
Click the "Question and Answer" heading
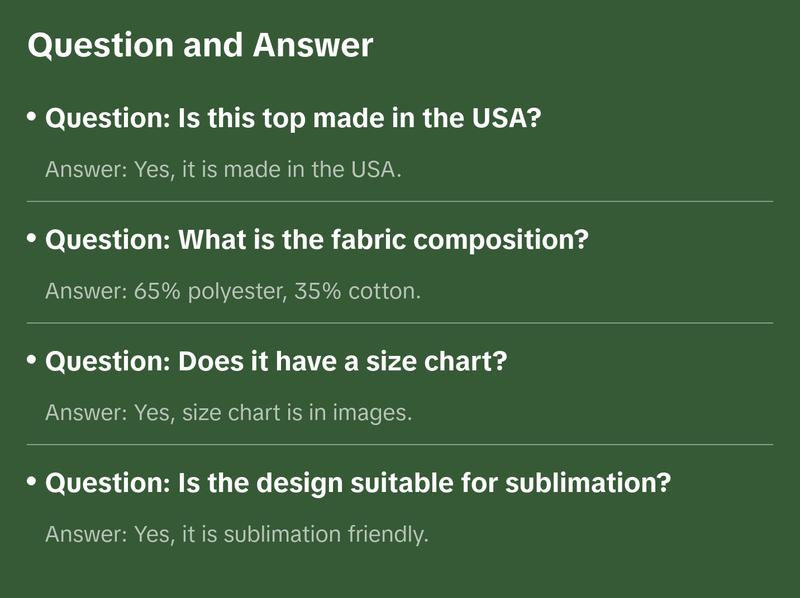tap(200, 46)
